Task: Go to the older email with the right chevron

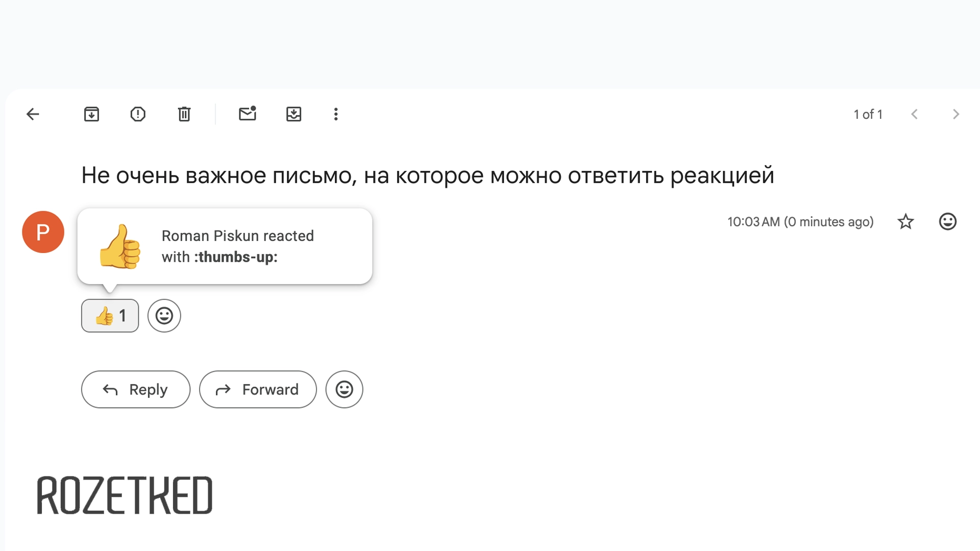Action: pos(956,114)
